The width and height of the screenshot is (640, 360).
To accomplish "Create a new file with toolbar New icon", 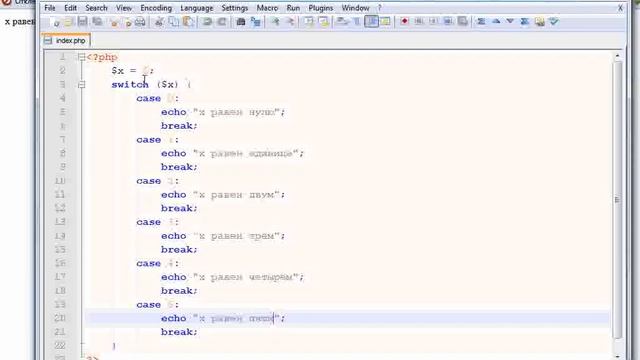I will [x=55, y=22].
